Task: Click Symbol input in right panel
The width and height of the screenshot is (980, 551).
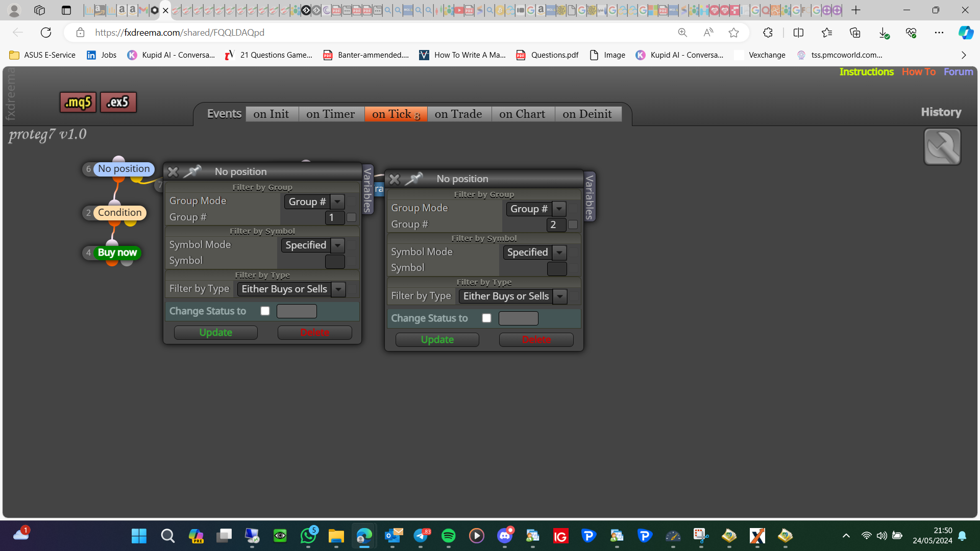Action: point(557,269)
